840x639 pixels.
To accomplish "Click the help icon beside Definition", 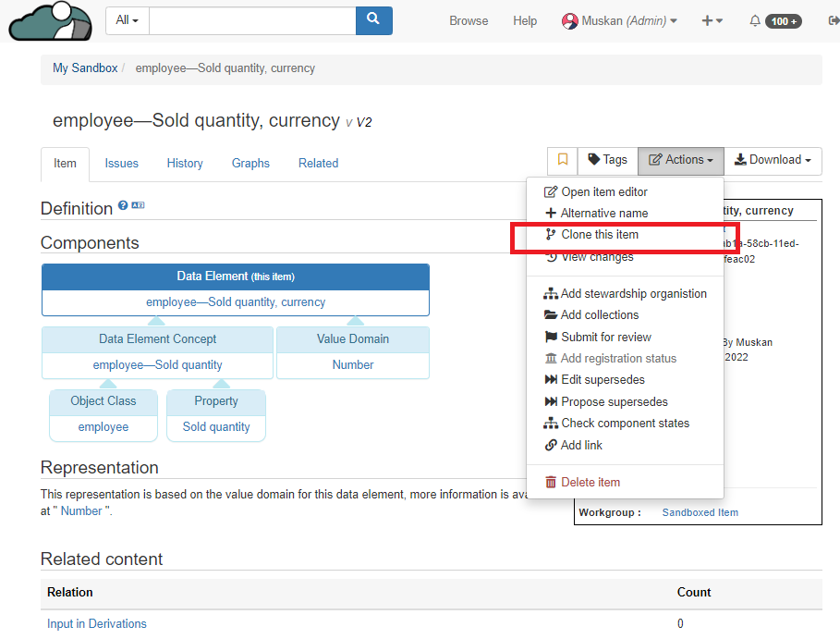I will click(123, 205).
